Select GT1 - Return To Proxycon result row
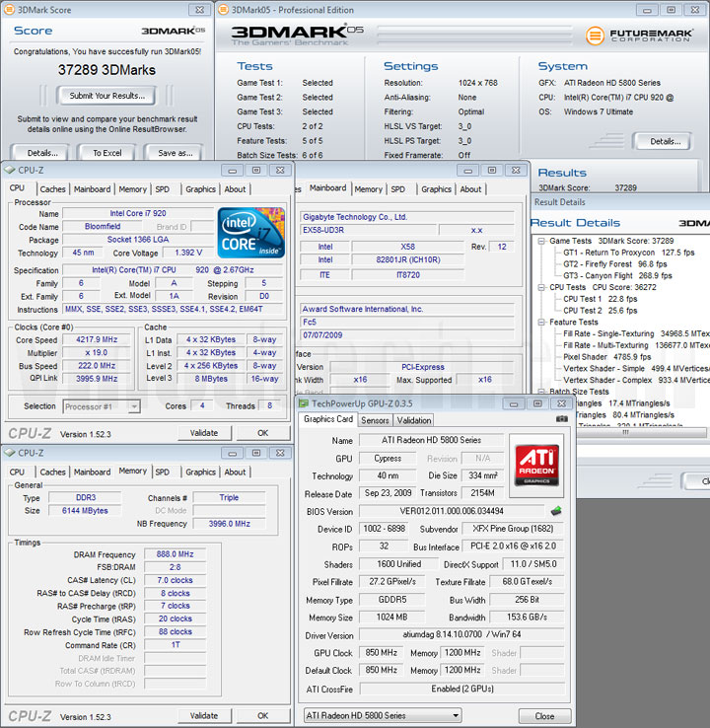 (x=629, y=253)
